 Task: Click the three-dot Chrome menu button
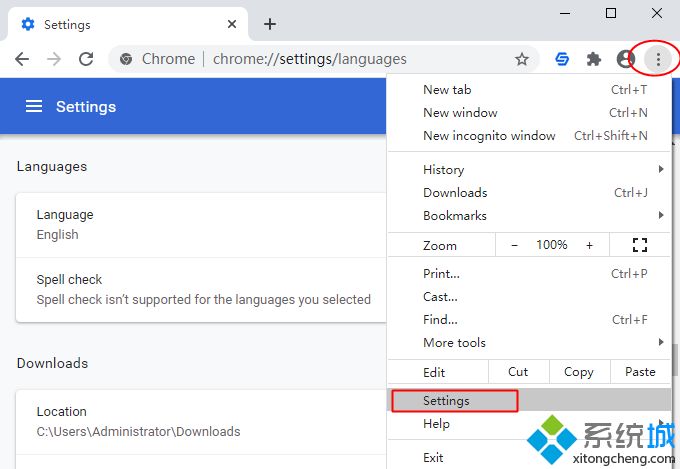coord(658,59)
